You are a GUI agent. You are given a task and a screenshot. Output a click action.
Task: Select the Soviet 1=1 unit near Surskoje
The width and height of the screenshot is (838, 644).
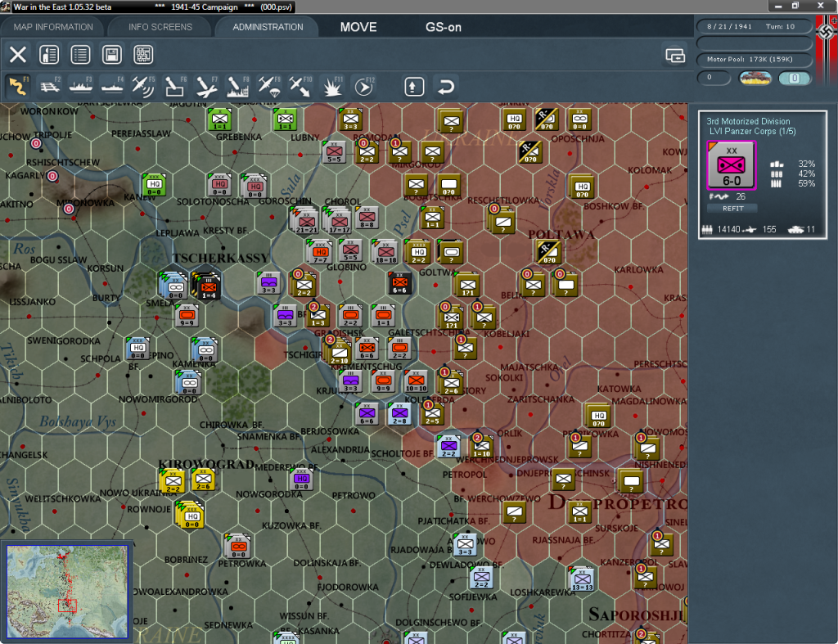click(x=579, y=512)
